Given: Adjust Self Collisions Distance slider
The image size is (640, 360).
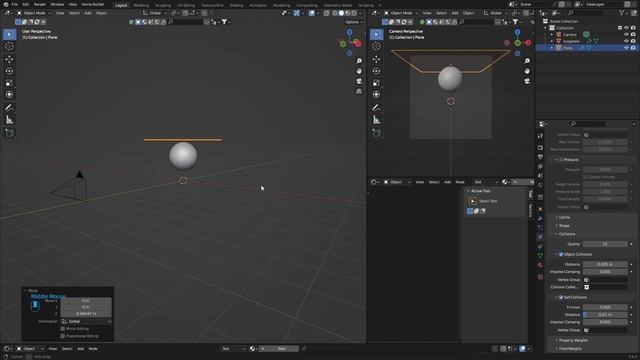Looking at the screenshot, I should point(605,315).
